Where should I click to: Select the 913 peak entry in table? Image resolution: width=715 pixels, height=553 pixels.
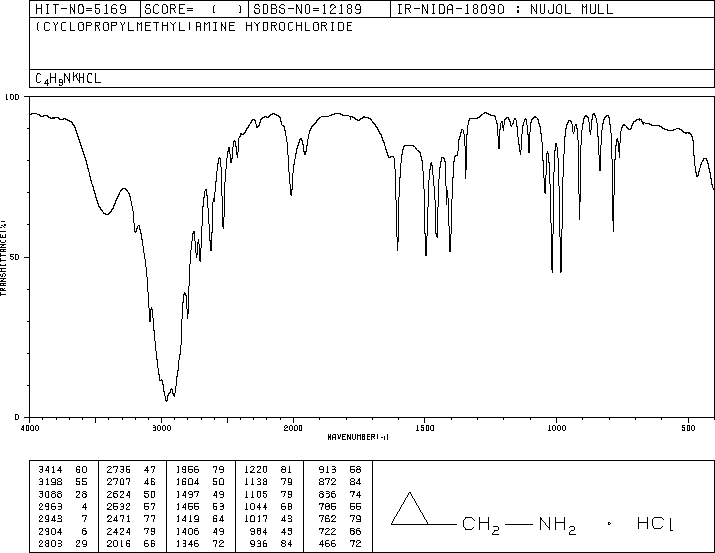coord(340,470)
